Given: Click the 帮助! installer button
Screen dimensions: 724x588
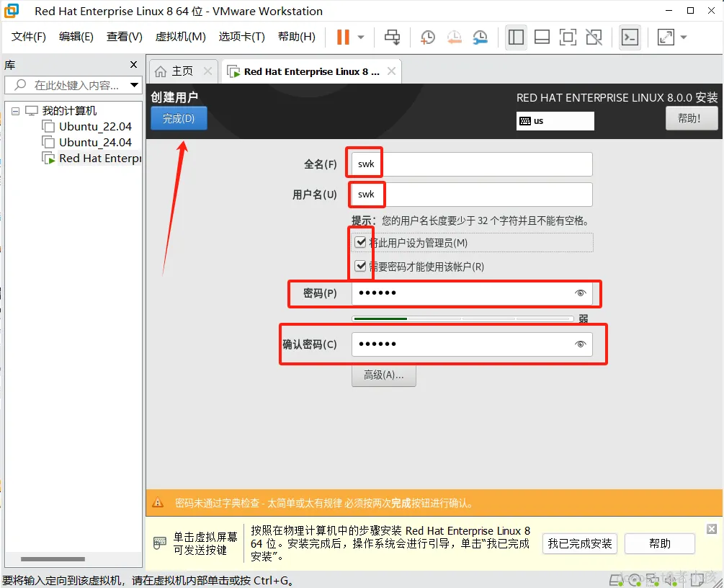Looking at the screenshot, I should click(691, 118).
